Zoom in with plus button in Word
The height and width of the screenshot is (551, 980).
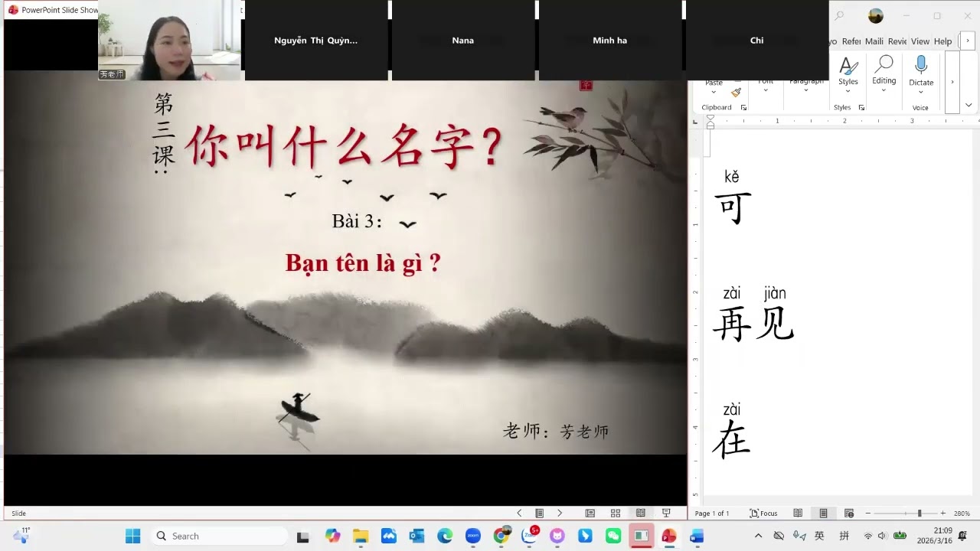(942, 513)
